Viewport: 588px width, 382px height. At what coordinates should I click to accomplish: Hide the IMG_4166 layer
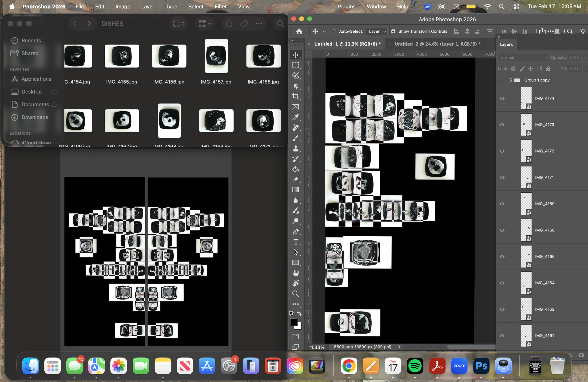[502, 257]
